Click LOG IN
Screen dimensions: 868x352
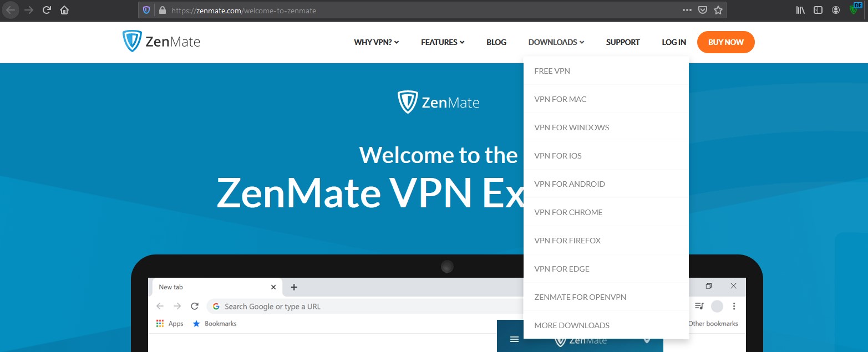click(x=674, y=42)
